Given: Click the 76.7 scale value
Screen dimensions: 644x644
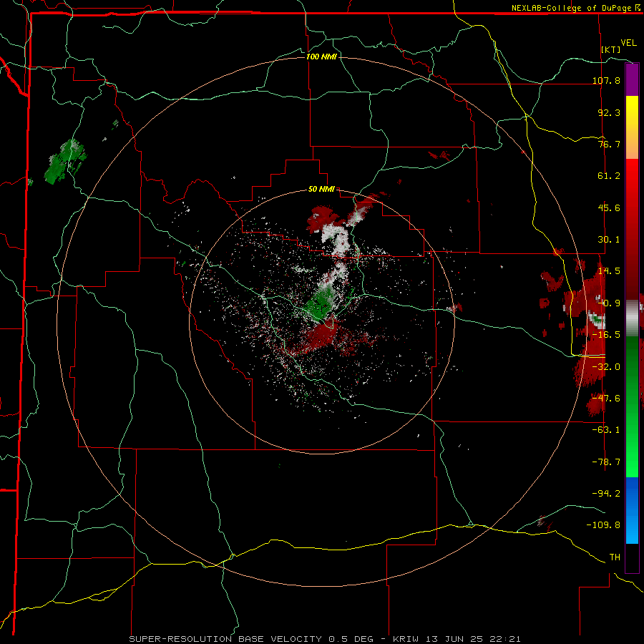Looking at the screenshot, I should [x=609, y=144].
